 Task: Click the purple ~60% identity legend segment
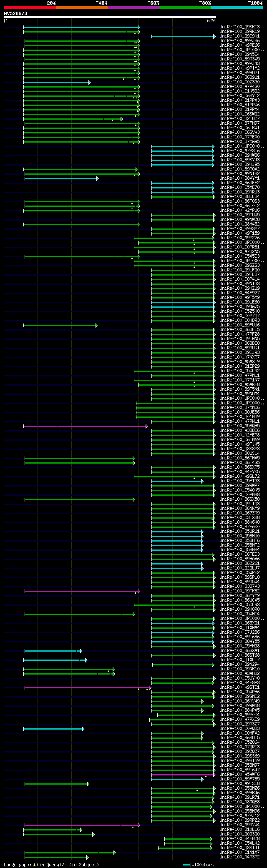pyautogui.click(x=133, y=8)
